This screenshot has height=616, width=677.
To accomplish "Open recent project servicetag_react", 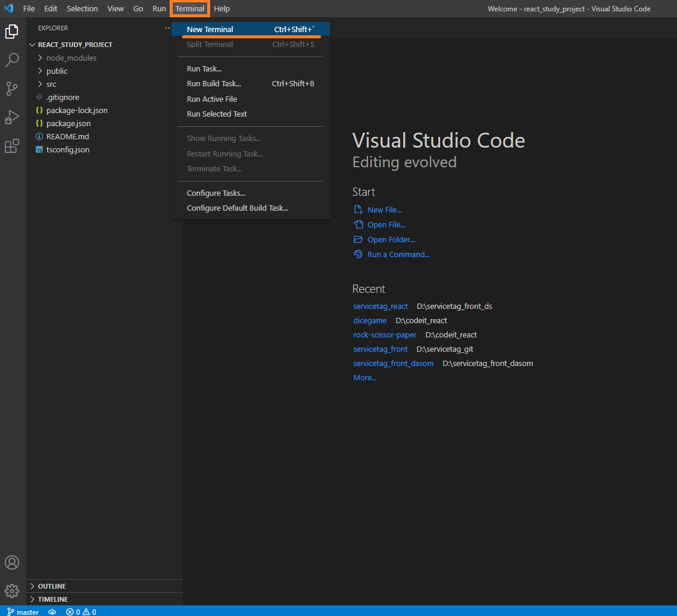I will click(x=380, y=306).
